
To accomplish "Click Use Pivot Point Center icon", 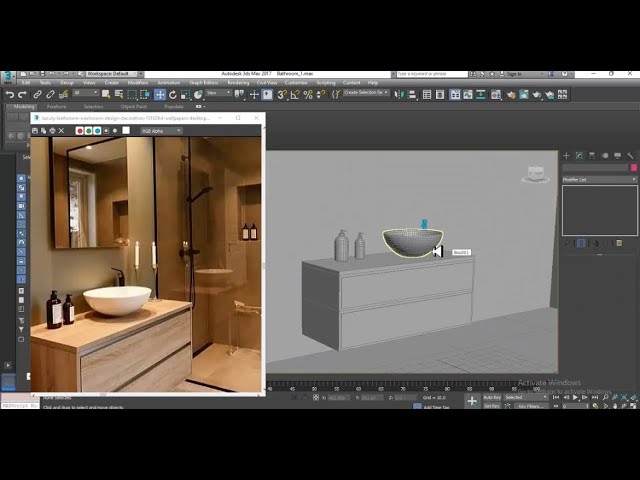I will (x=239, y=95).
